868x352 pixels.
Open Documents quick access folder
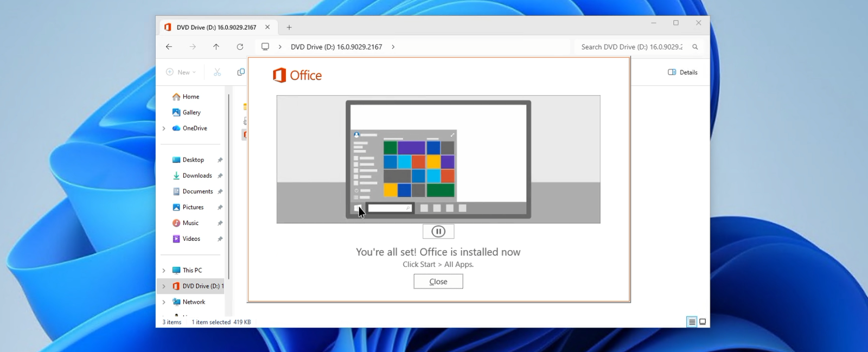[197, 191]
